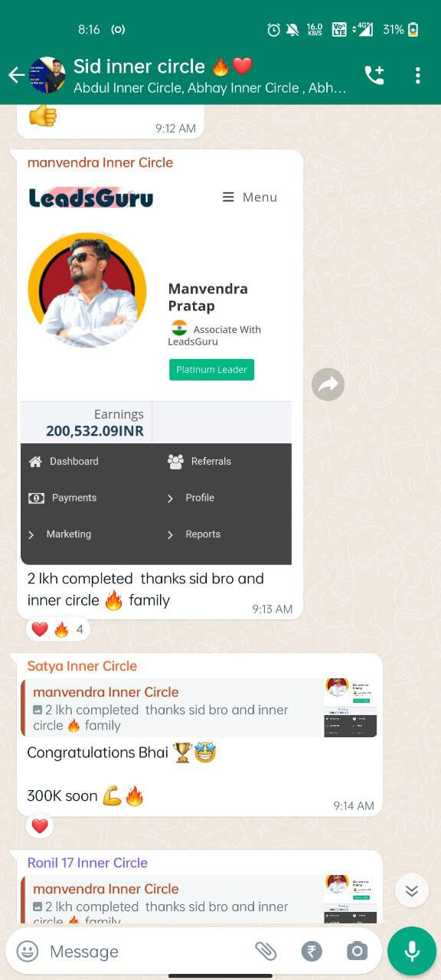Forward manvendra's image with share arrow
This screenshot has height=980, width=441.
[x=328, y=384]
